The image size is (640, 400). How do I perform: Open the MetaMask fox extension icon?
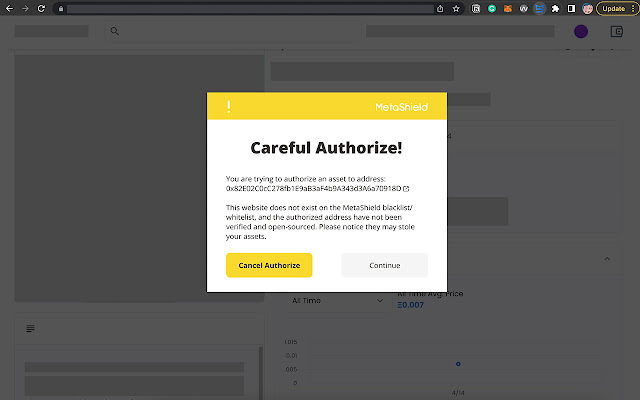click(508, 9)
